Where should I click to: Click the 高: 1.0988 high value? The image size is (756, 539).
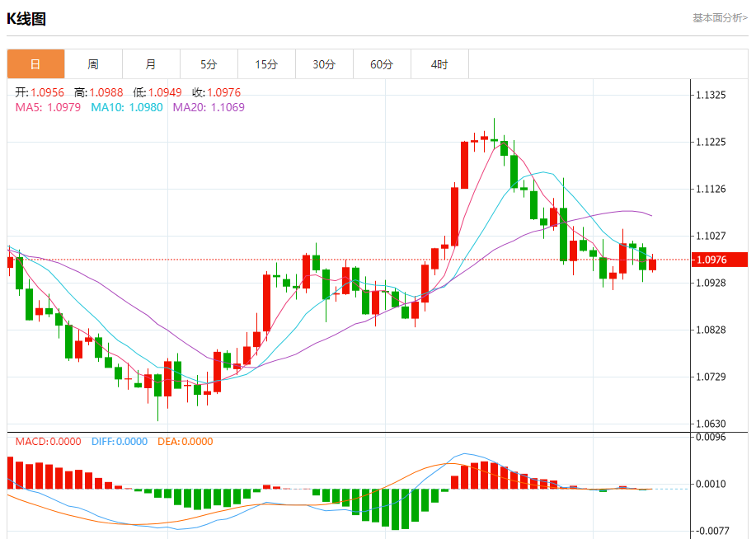[99, 92]
